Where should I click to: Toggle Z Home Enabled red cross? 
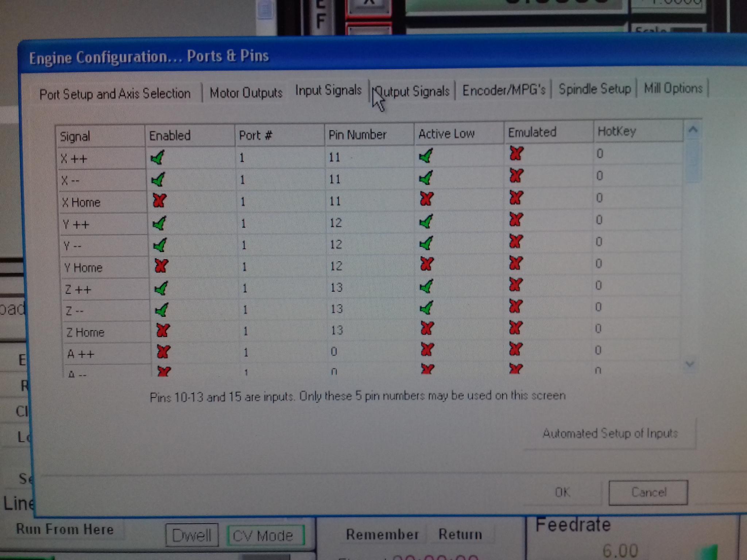point(162,330)
